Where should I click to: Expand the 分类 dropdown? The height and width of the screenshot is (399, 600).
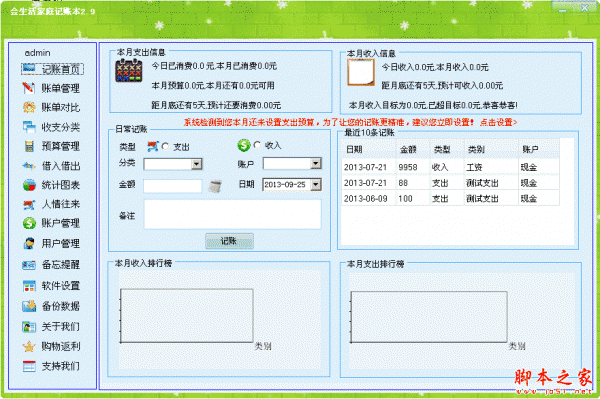coord(196,164)
